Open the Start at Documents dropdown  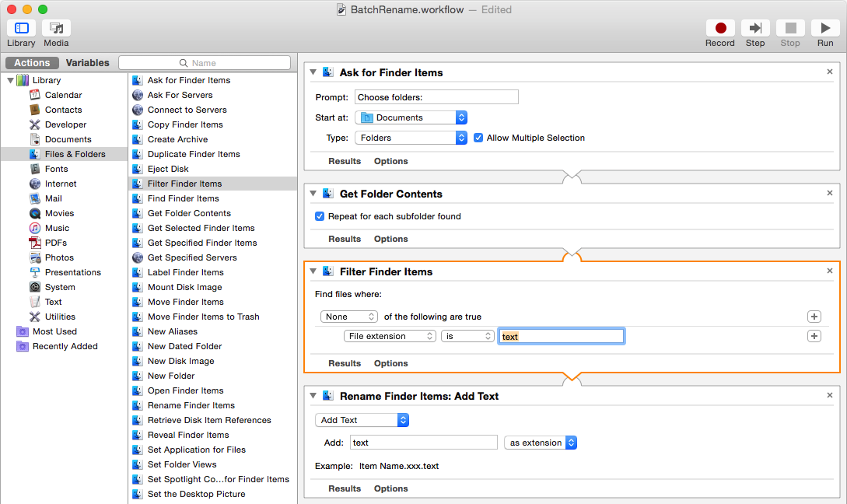pyautogui.click(x=411, y=117)
